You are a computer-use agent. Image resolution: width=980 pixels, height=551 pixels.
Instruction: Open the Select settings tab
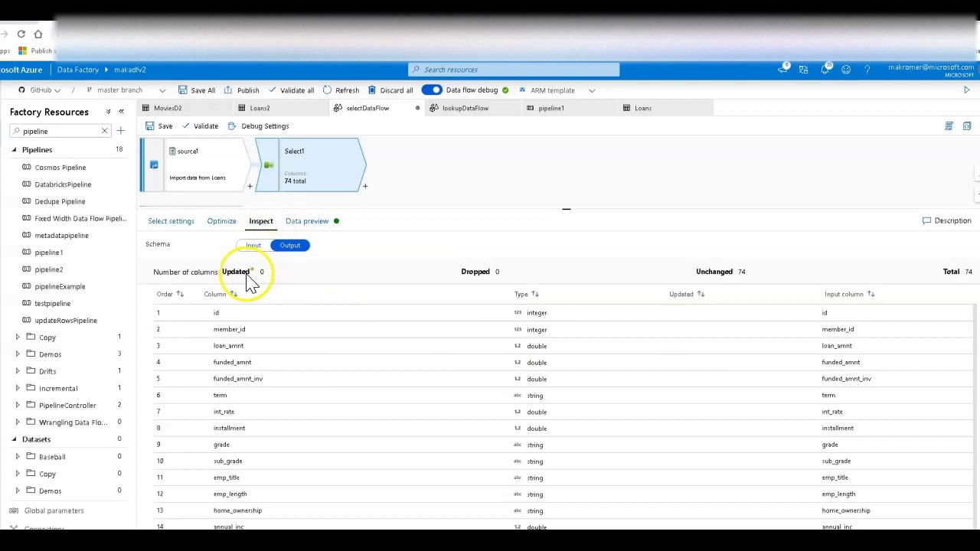point(171,221)
